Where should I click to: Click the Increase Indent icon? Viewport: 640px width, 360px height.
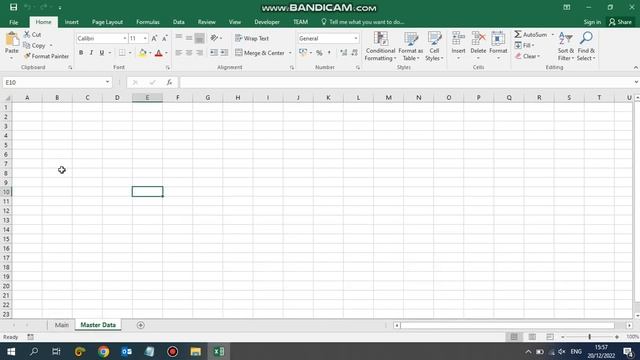click(224, 53)
